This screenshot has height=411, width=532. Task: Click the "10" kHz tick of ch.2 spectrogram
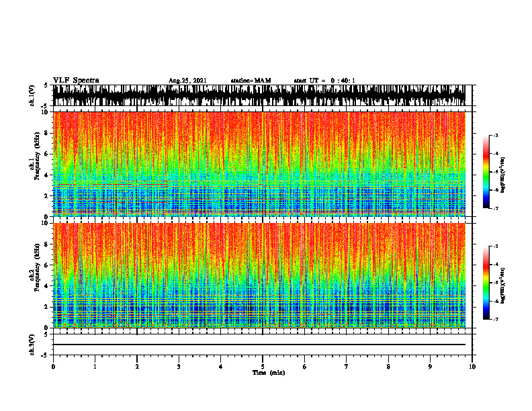coord(46,223)
